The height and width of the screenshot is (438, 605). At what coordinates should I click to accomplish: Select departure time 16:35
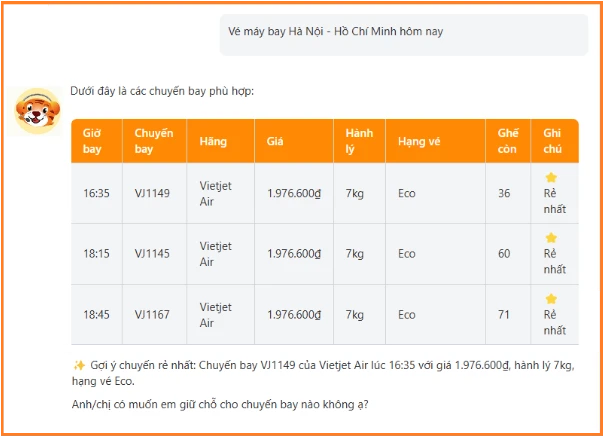click(x=96, y=193)
